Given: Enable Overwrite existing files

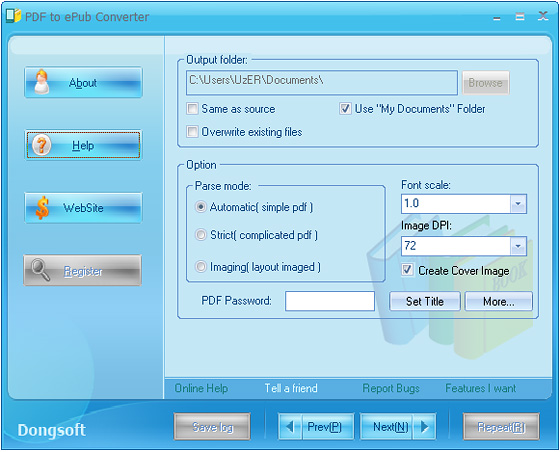Looking at the screenshot, I should point(192,132).
